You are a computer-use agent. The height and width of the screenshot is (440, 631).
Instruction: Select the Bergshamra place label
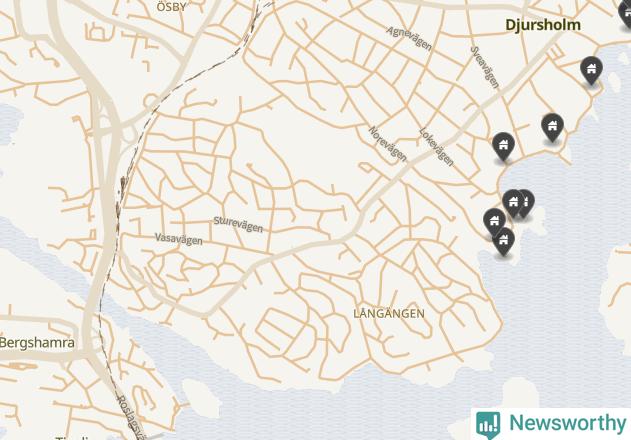(x=37, y=343)
